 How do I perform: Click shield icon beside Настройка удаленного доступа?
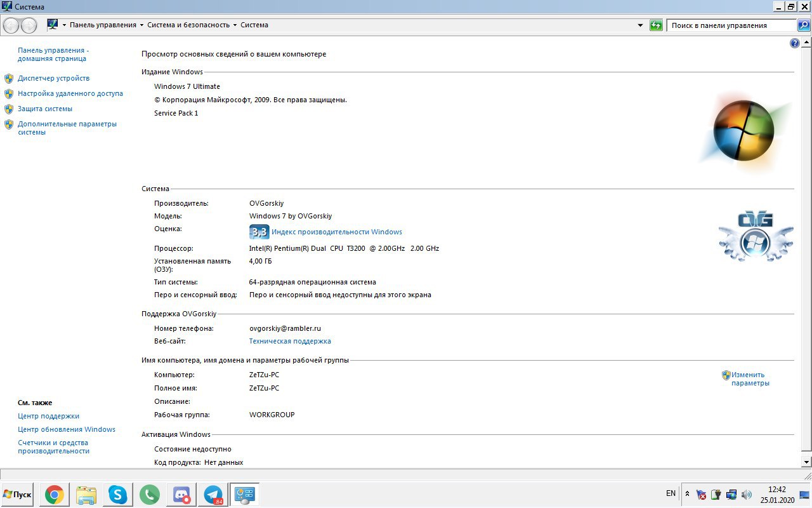coord(9,94)
